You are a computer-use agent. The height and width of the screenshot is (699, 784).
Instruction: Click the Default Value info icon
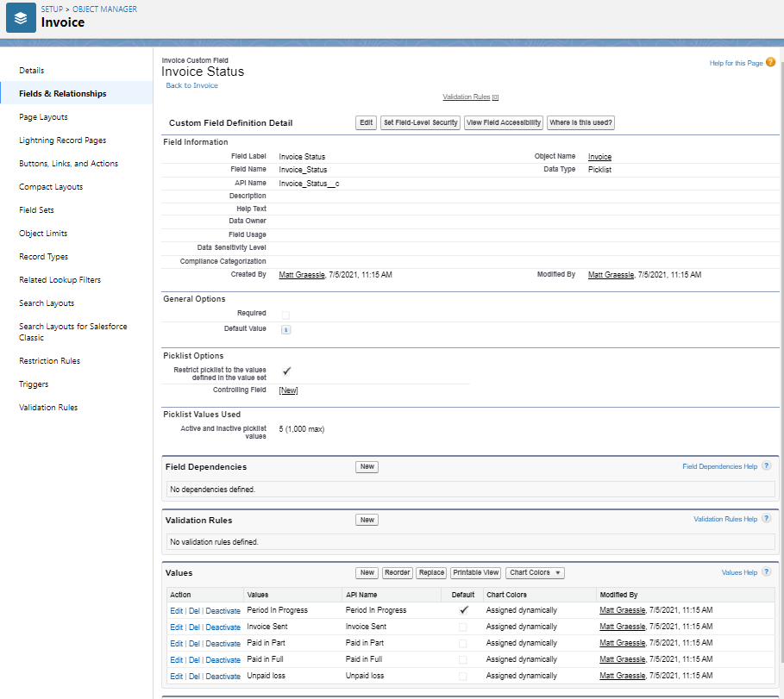pos(285,329)
